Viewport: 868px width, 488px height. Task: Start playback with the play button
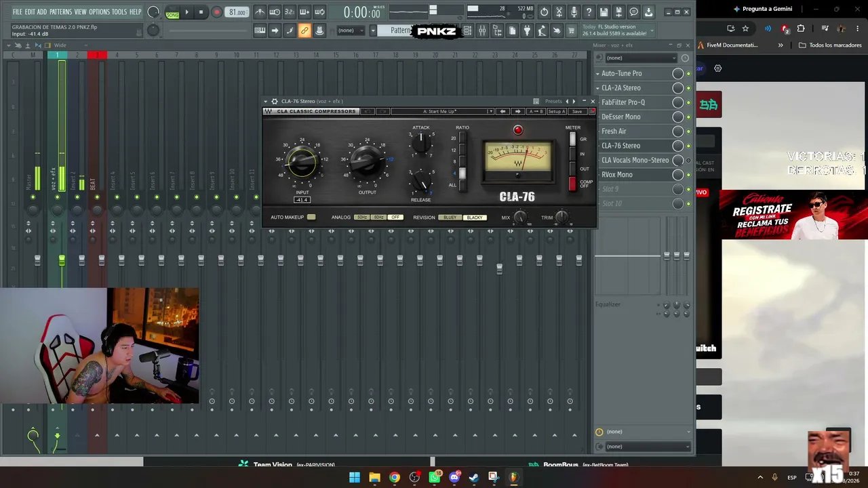tap(186, 12)
